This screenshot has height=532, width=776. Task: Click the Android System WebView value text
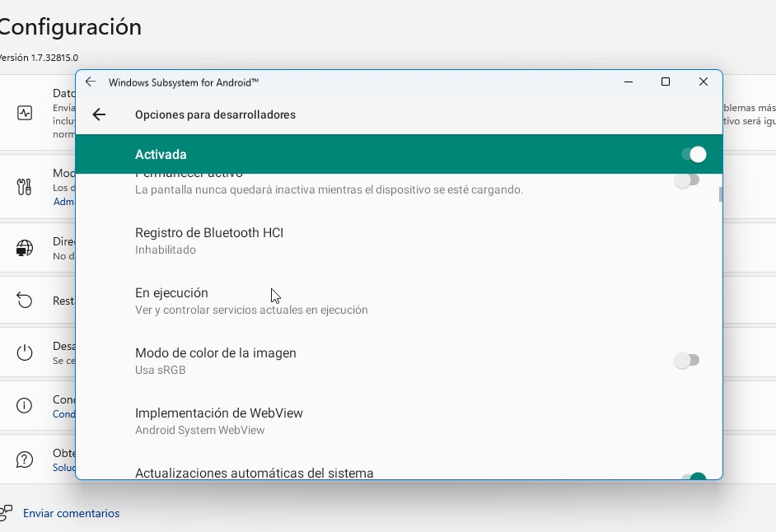coord(200,430)
